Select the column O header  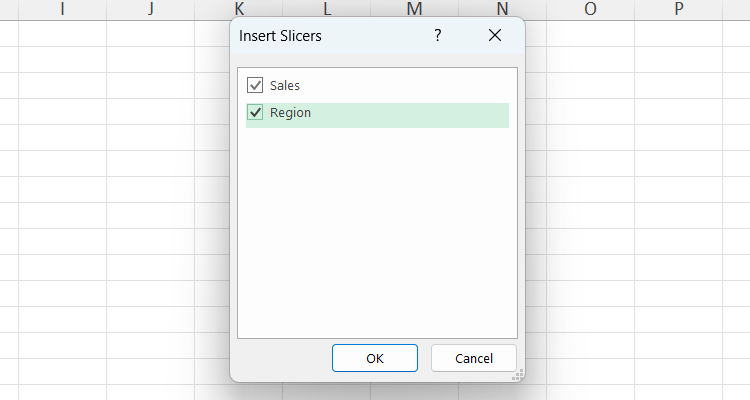[x=590, y=9]
